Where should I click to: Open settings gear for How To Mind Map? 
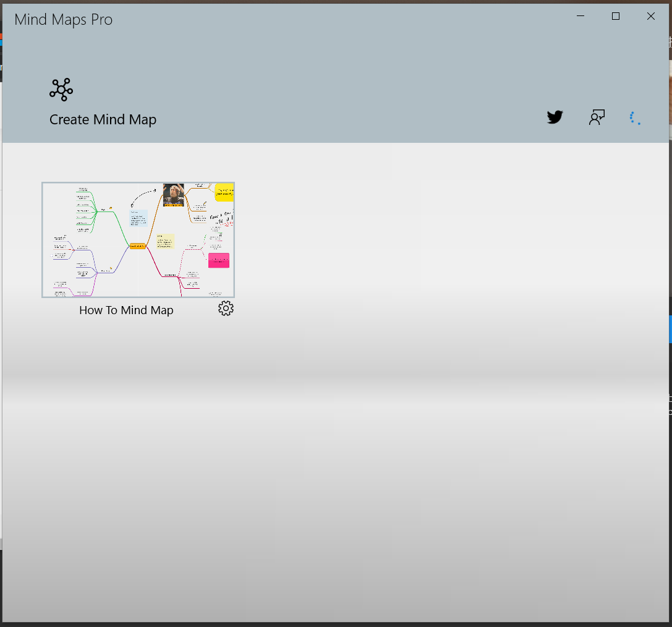pos(226,308)
